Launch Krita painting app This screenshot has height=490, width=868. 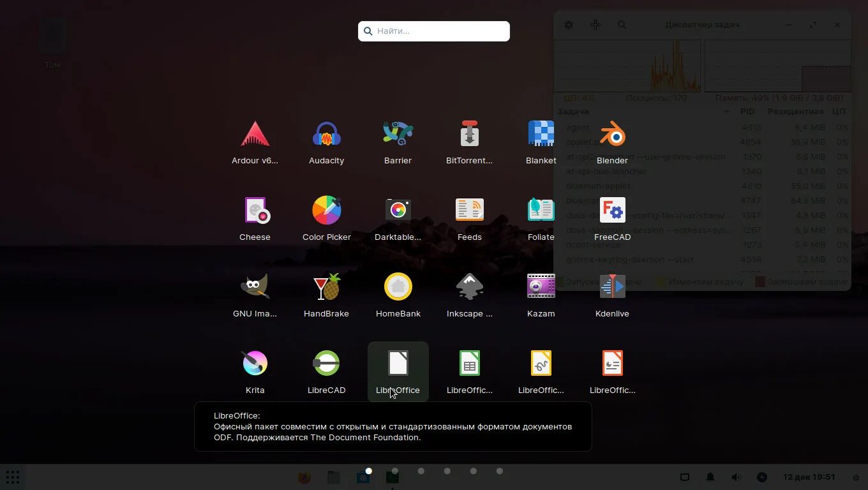pos(255,372)
